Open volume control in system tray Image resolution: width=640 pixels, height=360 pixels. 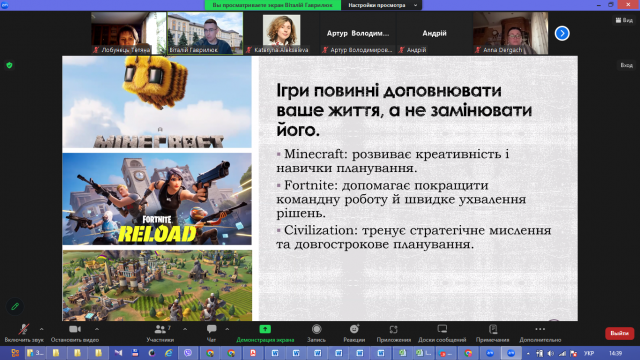tap(551, 353)
